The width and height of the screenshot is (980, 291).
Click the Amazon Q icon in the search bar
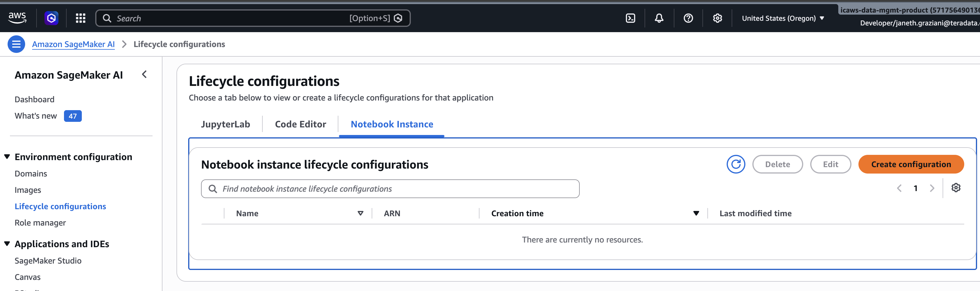pos(398,18)
